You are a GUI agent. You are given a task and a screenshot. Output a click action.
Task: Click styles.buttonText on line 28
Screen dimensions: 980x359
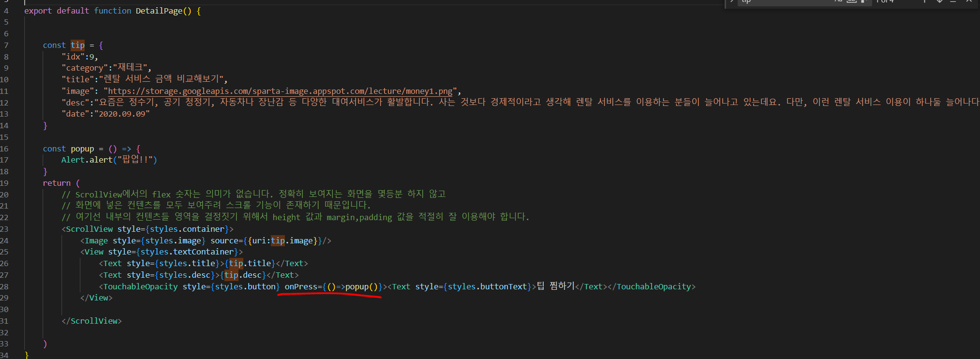[x=488, y=286]
